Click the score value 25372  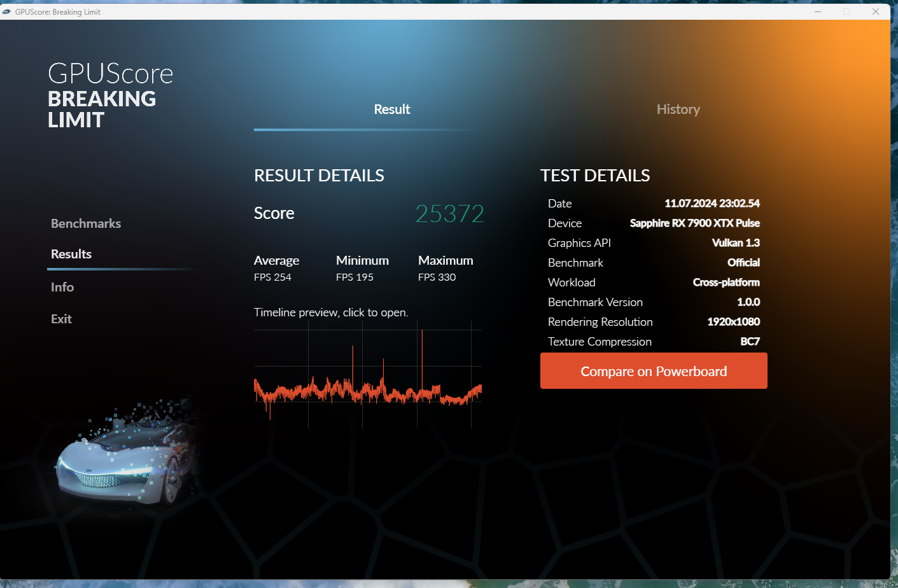point(450,214)
